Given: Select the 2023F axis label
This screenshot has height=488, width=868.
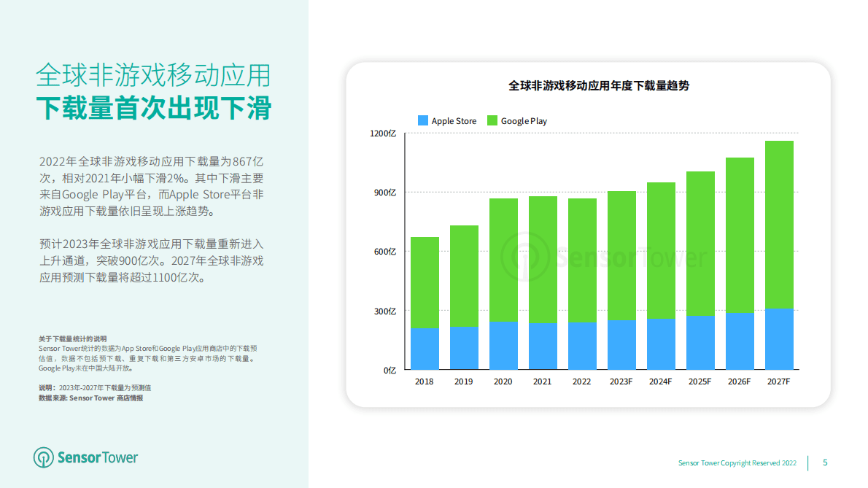Looking at the screenshot, I should [621, 381].
